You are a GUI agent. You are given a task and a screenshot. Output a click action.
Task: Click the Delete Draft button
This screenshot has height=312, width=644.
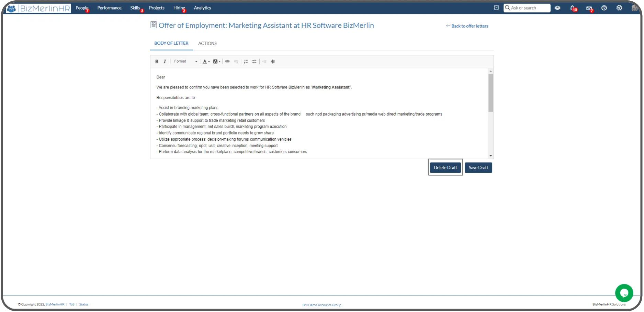[x=445, y=168]
